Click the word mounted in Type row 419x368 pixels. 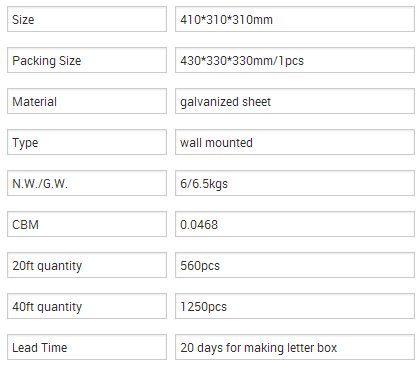coord(229,143)
